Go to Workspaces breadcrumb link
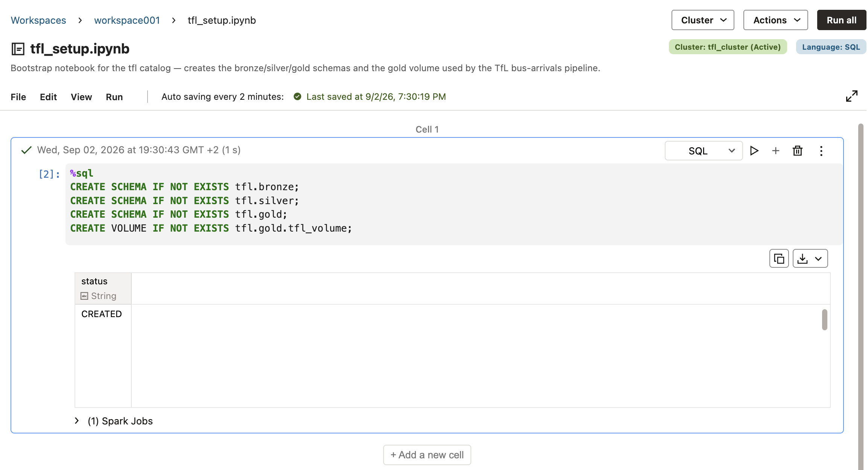Viewport: 868px width, 470px height. (38, 20)
